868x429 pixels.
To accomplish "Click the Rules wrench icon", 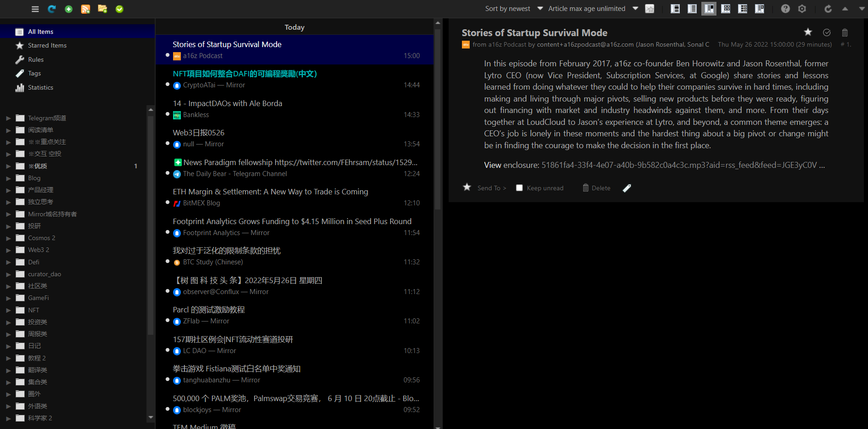I will click(x=20, y=59).
